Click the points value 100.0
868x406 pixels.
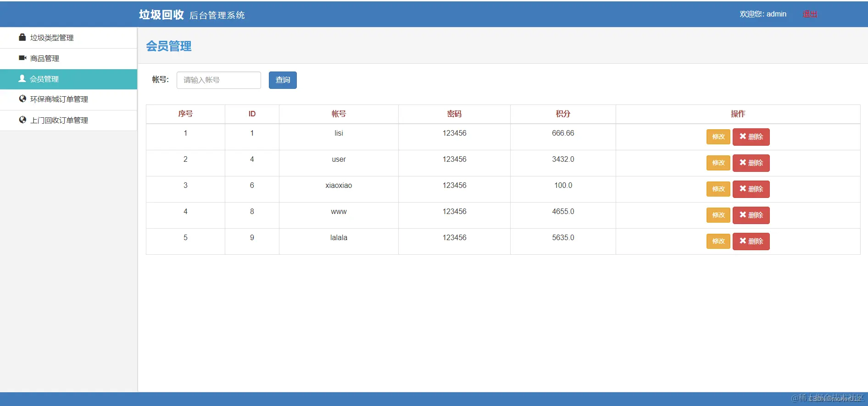(x=563, y=185)
